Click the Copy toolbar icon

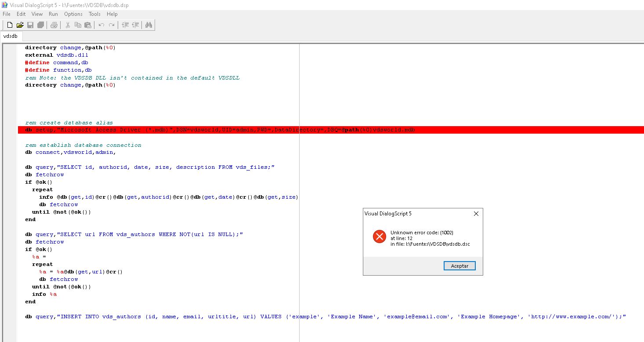point(78,25)
